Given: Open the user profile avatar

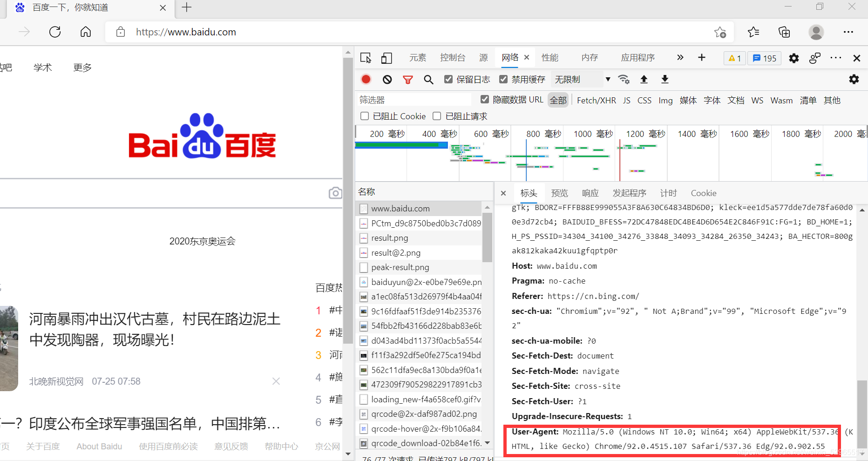Looking at the screenshot, I should (x=816, y=32).
